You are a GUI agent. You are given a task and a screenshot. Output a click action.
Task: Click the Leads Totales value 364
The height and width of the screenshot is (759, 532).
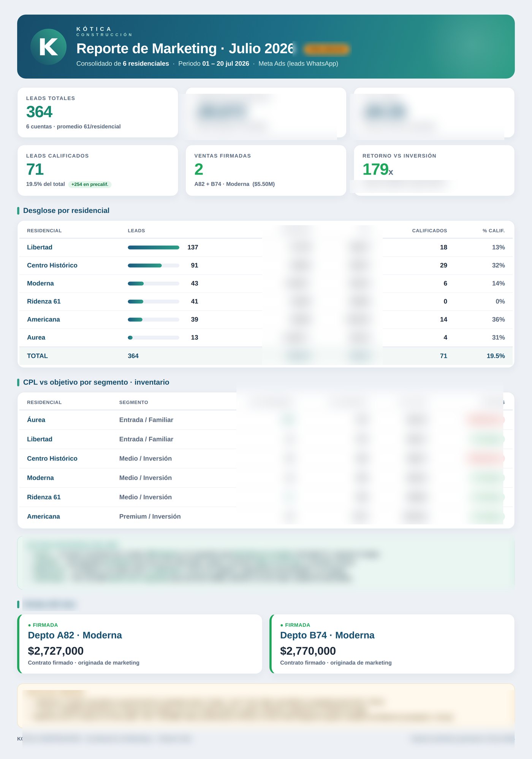pyautogui.click(x=39, y=112)
